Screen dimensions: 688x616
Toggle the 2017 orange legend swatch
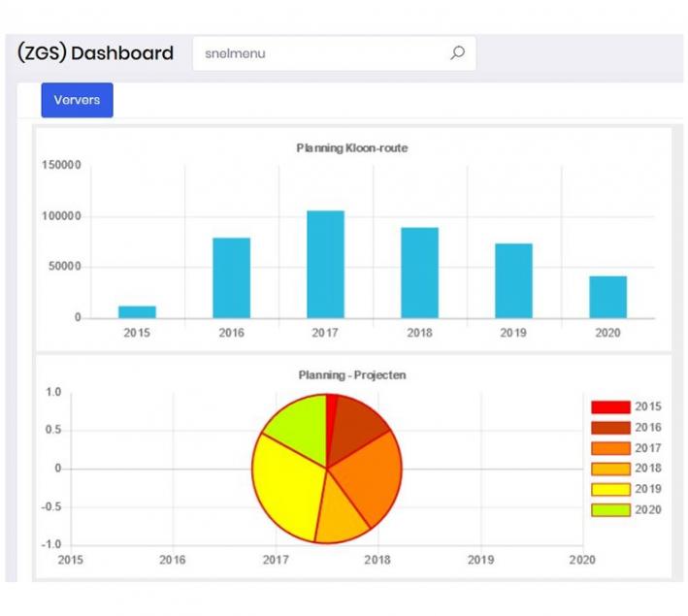[609, 448]
